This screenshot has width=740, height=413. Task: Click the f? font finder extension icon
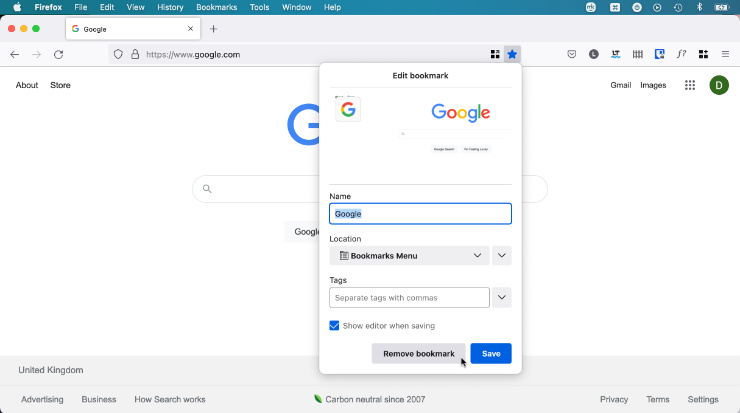click(681, 54)
